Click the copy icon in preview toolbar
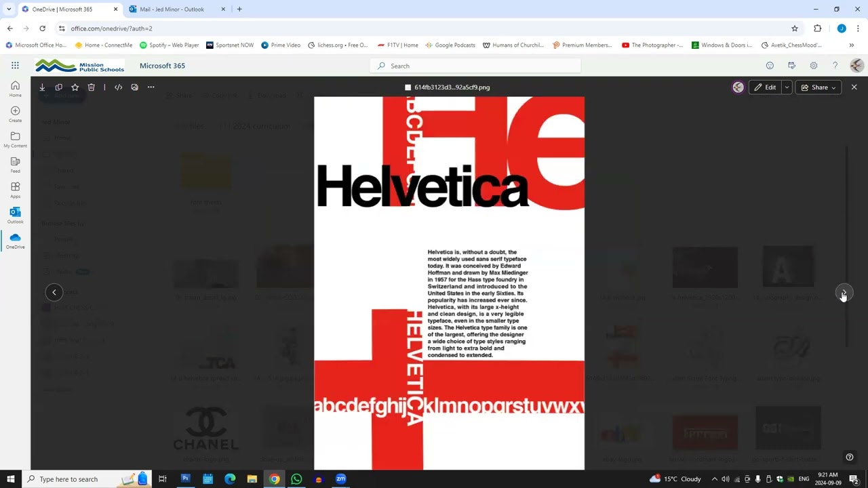Viewport: 868px width, 488px height. coord(58,87)
